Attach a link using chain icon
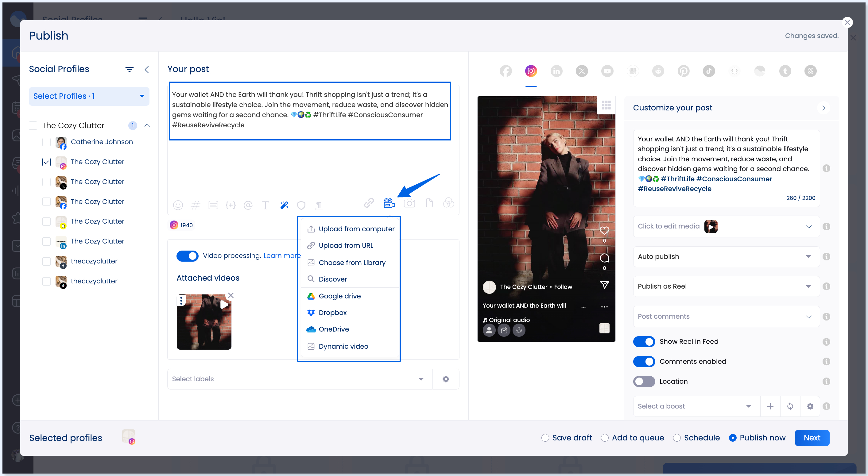868x476 pixels. point(369,203)
